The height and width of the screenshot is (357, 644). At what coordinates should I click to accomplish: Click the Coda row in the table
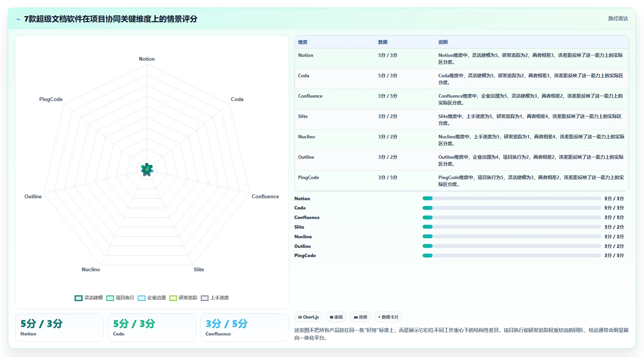click(461, 79)
